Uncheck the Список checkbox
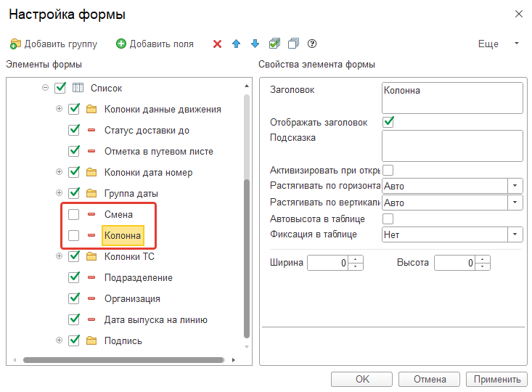Screen dimensions: 532x392 (60, 88)
